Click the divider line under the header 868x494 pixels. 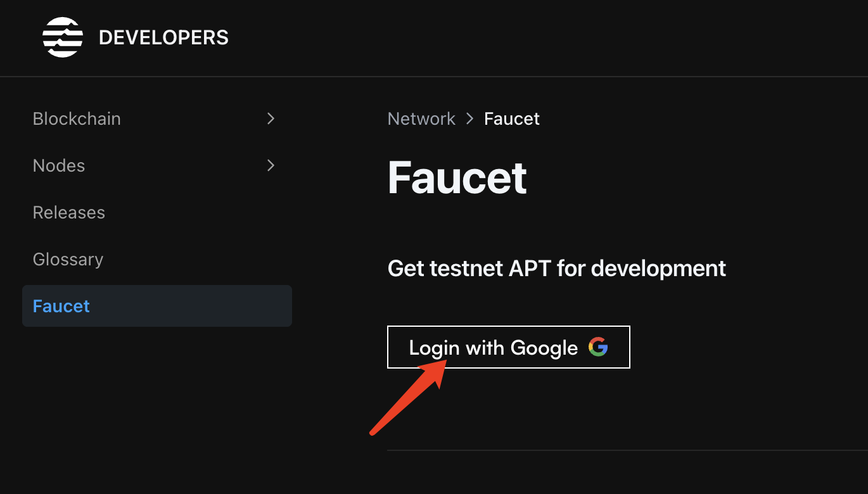pos(434,77)
